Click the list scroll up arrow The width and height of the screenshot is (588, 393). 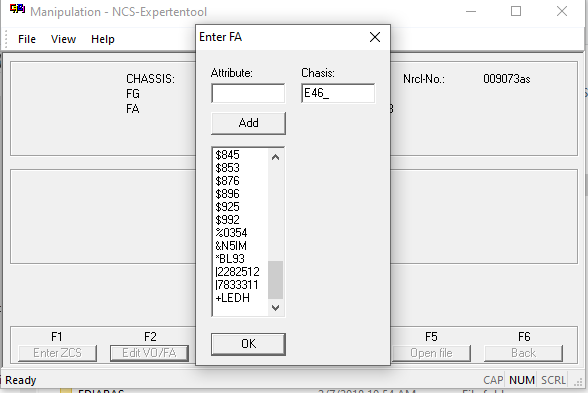(x=275, y=157)
